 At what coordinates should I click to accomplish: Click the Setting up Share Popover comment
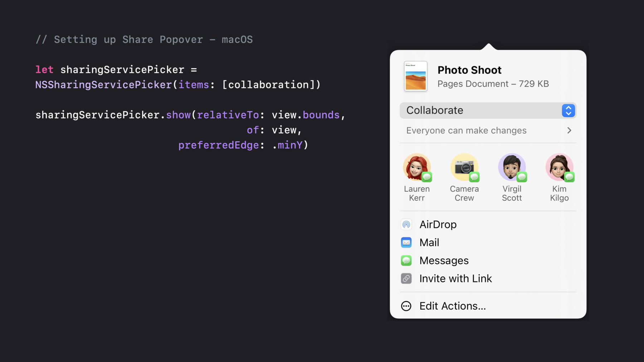[x=144, y=39]
